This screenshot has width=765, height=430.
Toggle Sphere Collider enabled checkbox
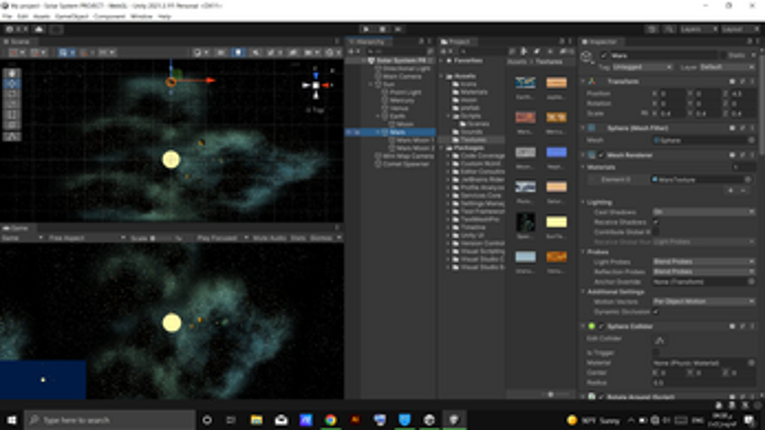(x=601, y=327)
